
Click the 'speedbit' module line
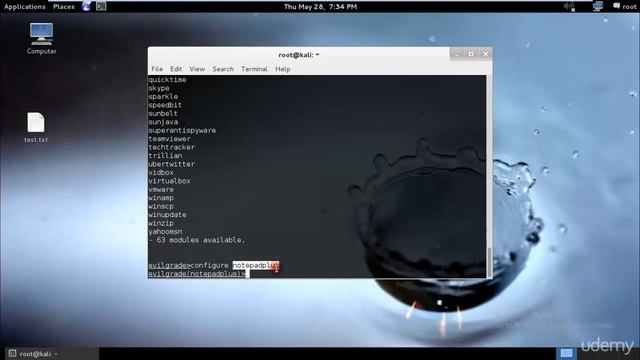pos(165,105)
